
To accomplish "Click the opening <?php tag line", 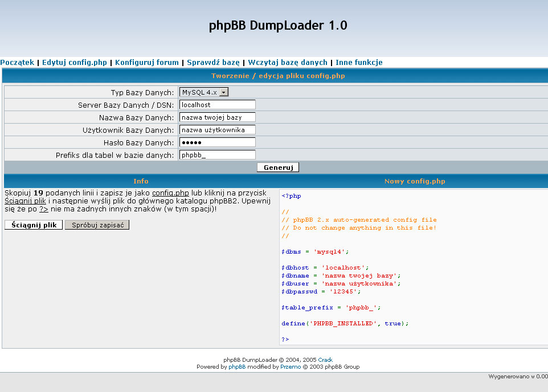I will coord(291,196).
